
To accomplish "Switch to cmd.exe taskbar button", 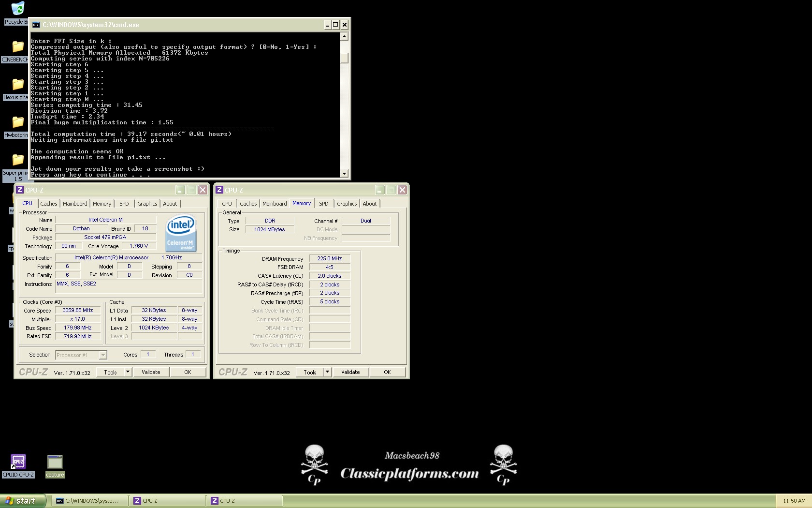I will (90, 501).
